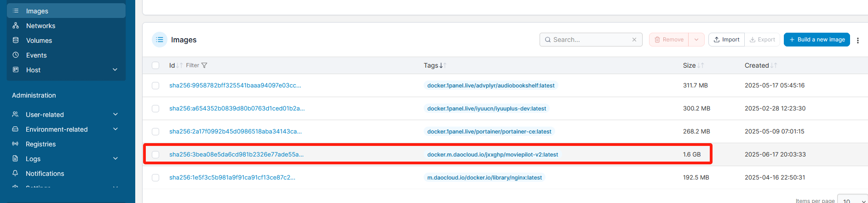Click the Events clock icon
The width and height of the screenshot is (868, 203).
pyautogui.click(x=16, y=55)
